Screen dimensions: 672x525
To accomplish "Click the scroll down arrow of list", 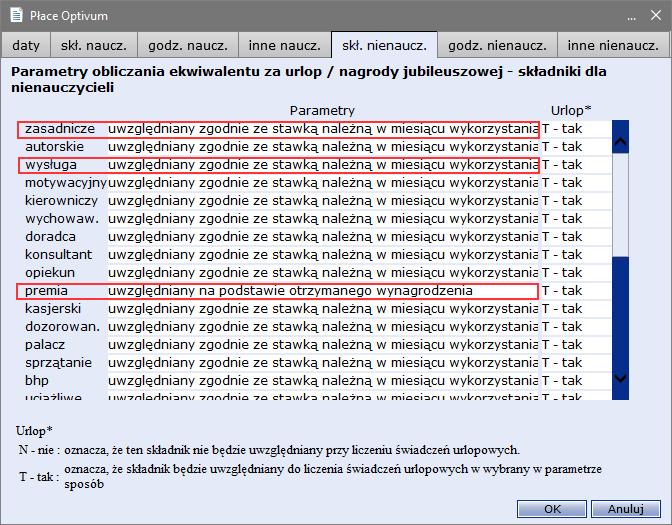I will click(x=621, y=378).
